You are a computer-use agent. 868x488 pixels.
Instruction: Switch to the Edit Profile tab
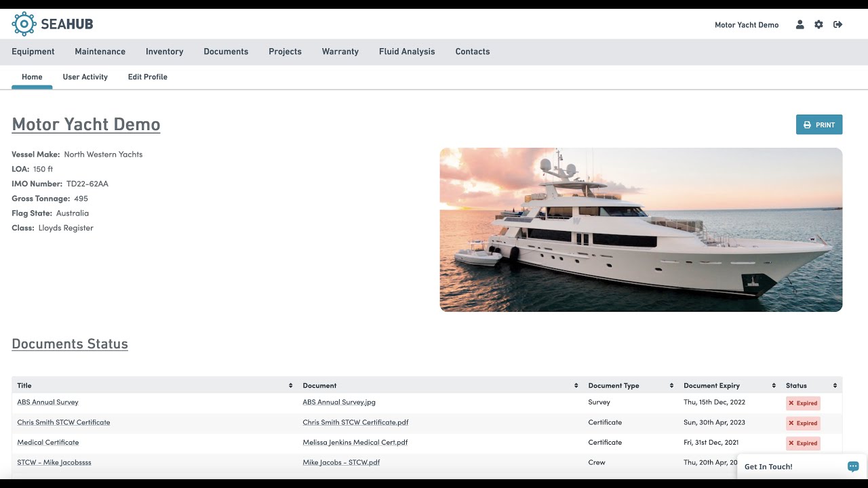tap(148, 77)
